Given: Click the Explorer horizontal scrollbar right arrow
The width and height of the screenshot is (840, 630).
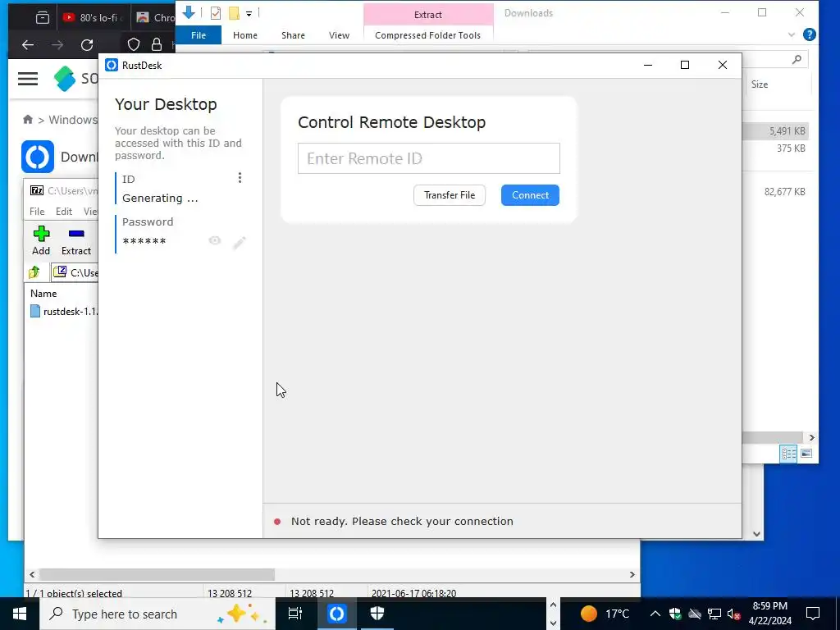Looking at the screenshot, I should tap(811, 438).
